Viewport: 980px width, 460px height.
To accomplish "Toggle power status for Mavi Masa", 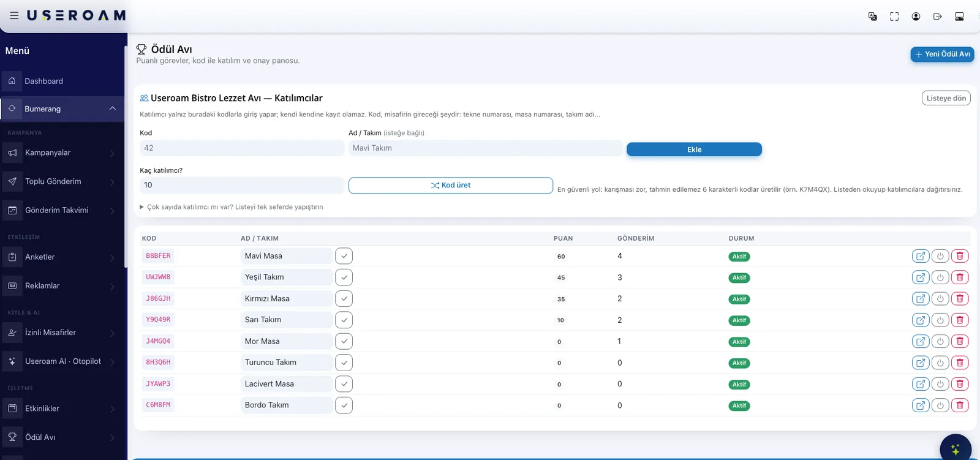I will point(940,256).
